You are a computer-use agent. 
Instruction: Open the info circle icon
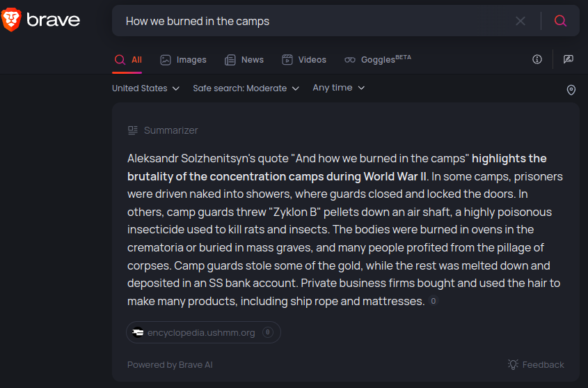(537, 59)
